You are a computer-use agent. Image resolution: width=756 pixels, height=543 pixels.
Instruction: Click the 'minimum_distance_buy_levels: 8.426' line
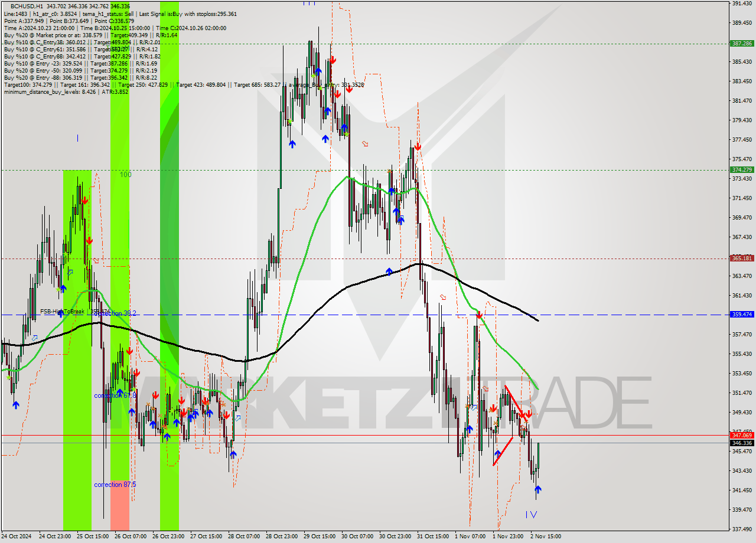pos(66,91)
